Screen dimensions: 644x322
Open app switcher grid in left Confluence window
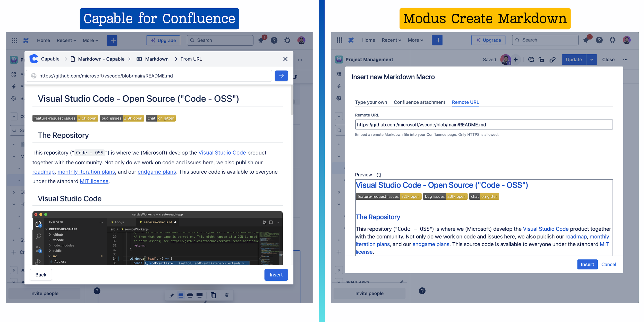(14, 40)
